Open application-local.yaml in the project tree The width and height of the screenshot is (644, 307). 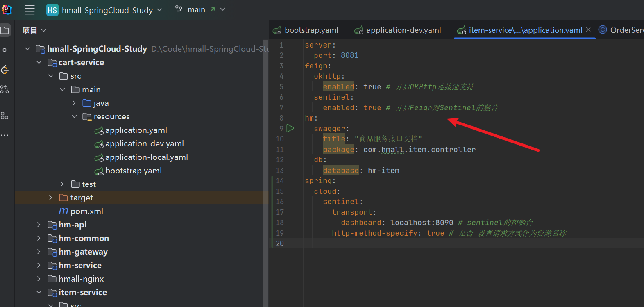[146, 157]
